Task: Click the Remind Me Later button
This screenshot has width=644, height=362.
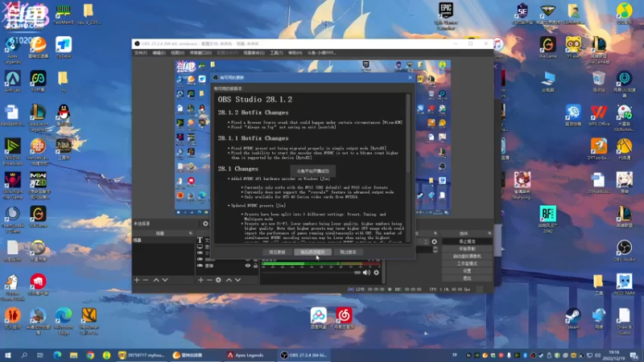Action: (x=312, y=252)
